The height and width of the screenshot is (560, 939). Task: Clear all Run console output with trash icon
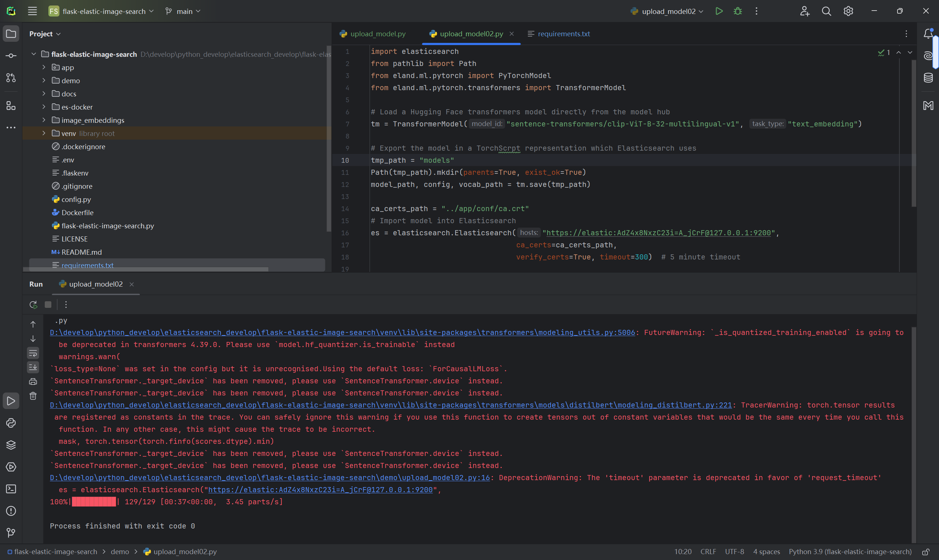tap(33, 396)
